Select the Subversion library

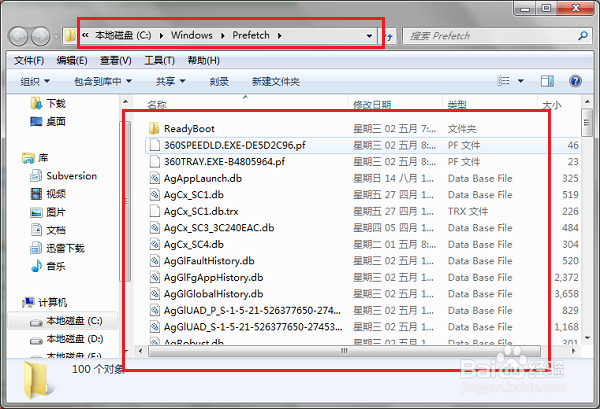coord(64,176)
